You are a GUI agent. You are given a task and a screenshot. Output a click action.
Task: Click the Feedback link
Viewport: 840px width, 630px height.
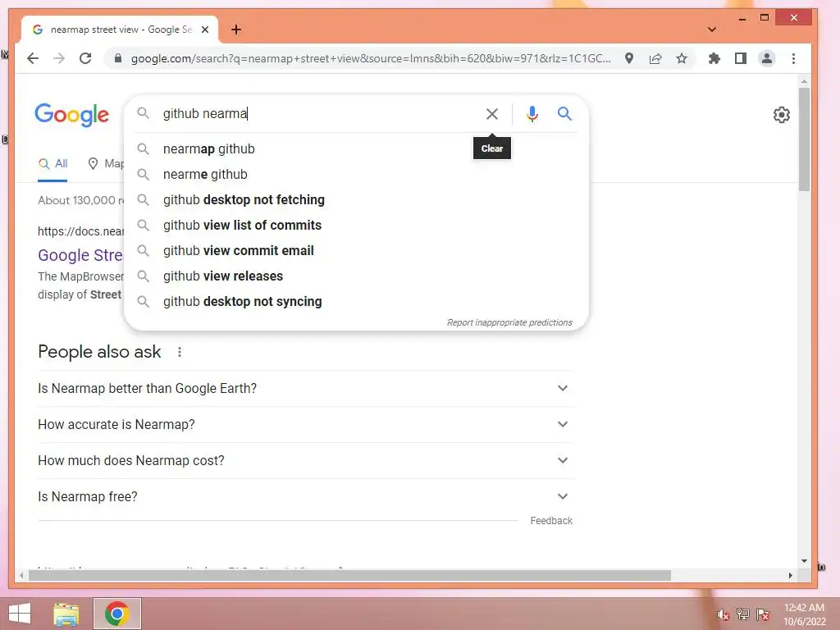551,521
